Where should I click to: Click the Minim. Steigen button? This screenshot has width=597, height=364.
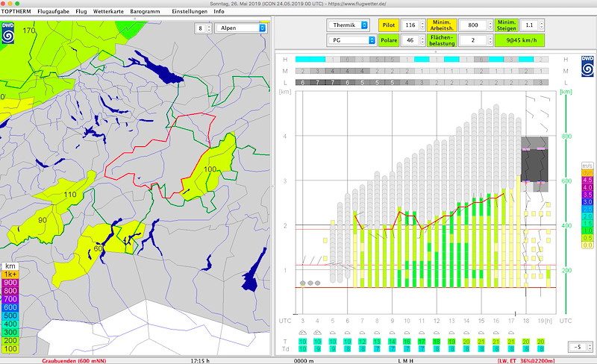click(507, 25)
